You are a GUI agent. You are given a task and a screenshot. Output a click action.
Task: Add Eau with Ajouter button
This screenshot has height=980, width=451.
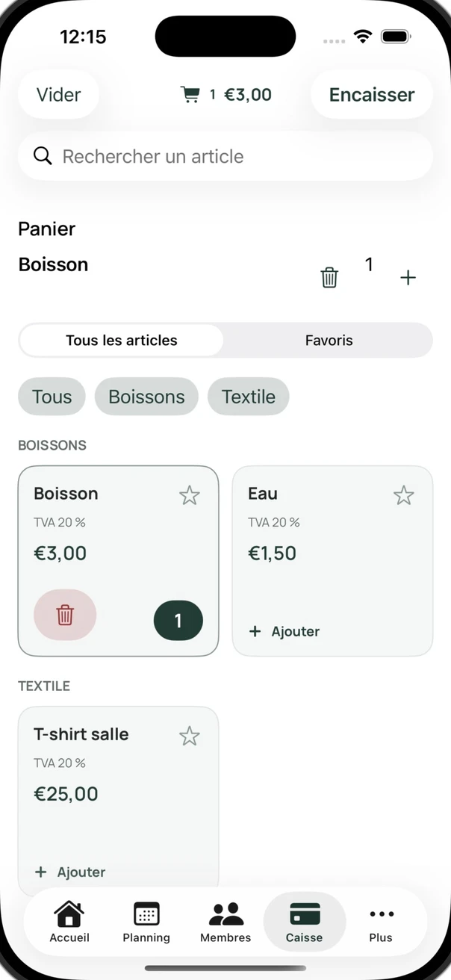(x=284, y=632)
